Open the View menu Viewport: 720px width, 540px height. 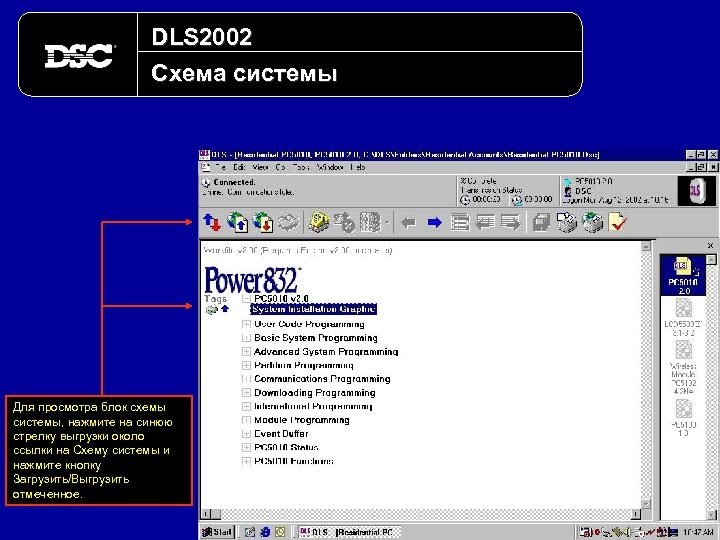(260, 167)
